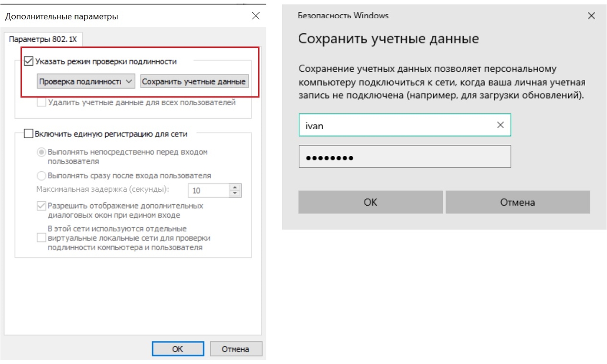Close the Безопасность Windows dialog
Image resolution: width=607 pixels, height=364 pixels.
[x=591, y=16]
